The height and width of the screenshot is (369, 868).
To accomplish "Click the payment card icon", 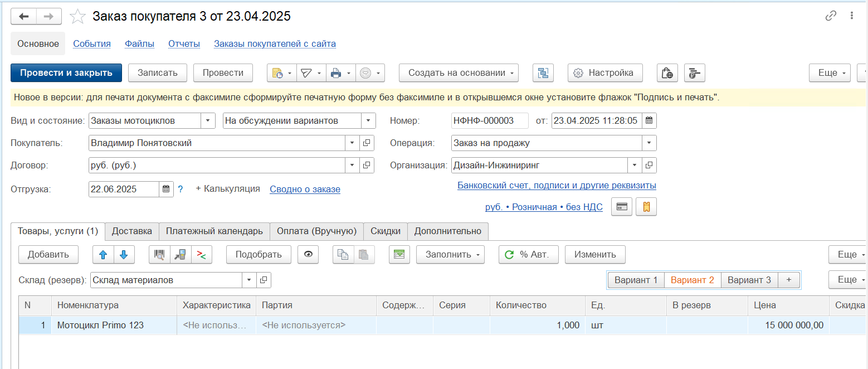I will (622, 207).
